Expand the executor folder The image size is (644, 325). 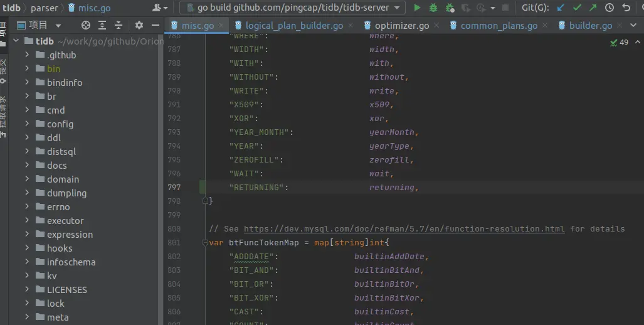(x=28, y=221)
